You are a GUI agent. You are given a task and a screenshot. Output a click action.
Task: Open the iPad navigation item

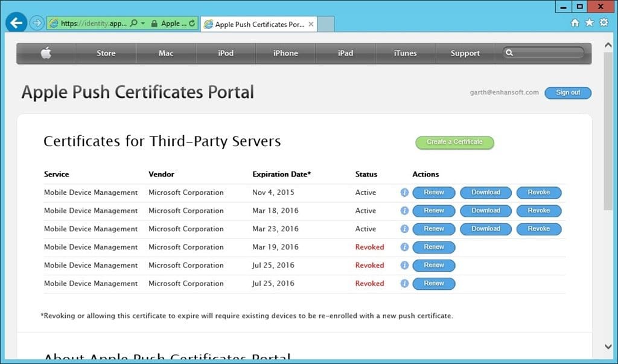click(346, 53)
